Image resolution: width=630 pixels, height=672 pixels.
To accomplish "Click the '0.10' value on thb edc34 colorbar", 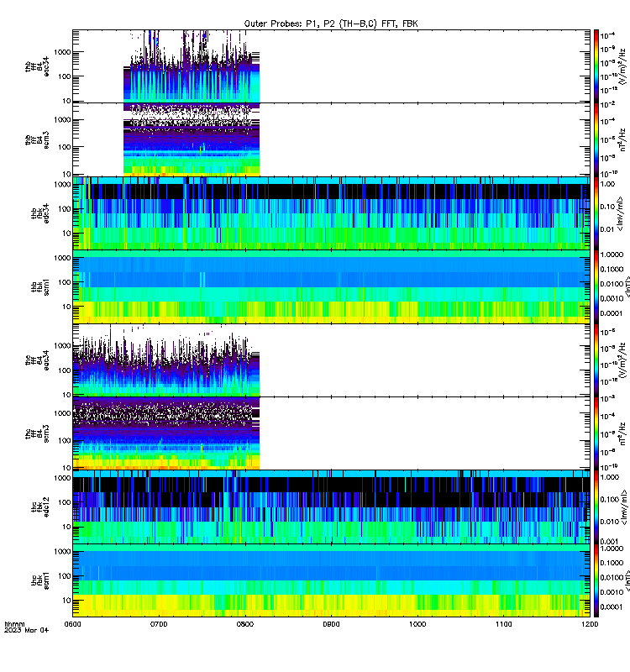I will [607, 207].
